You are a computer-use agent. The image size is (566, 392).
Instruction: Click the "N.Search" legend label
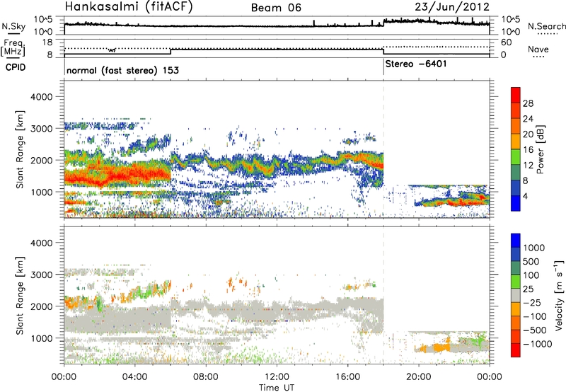pos(547,26)
